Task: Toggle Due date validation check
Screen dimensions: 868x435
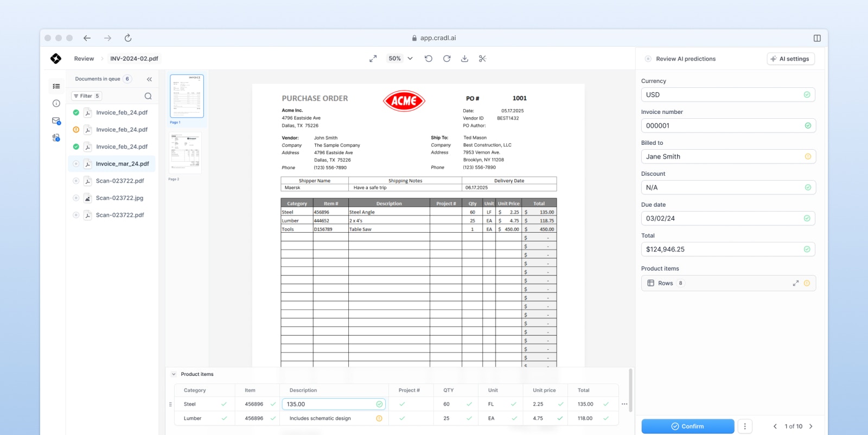Action: click(807, 219)
